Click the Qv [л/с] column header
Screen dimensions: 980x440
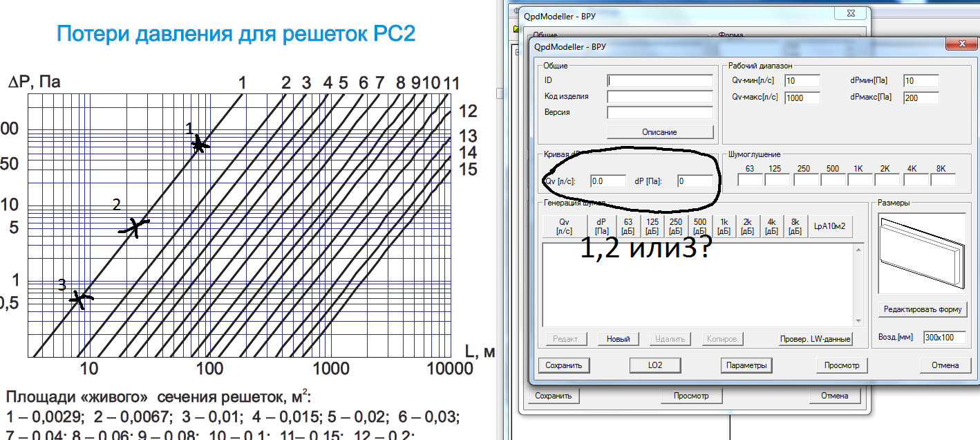565,226
